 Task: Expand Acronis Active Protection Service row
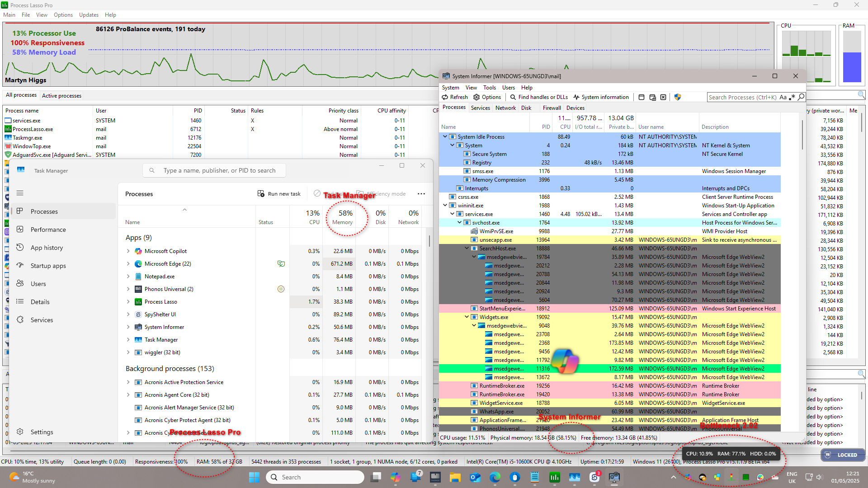[128, 382]
